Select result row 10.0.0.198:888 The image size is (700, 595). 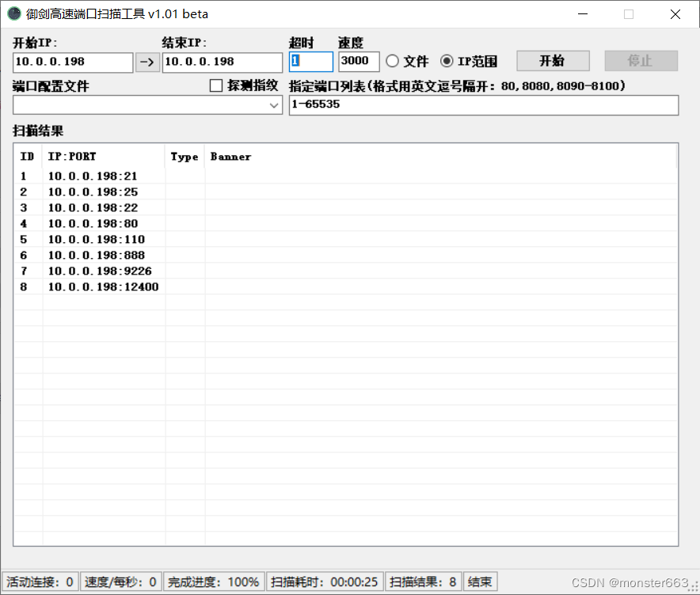click(345, 255)
